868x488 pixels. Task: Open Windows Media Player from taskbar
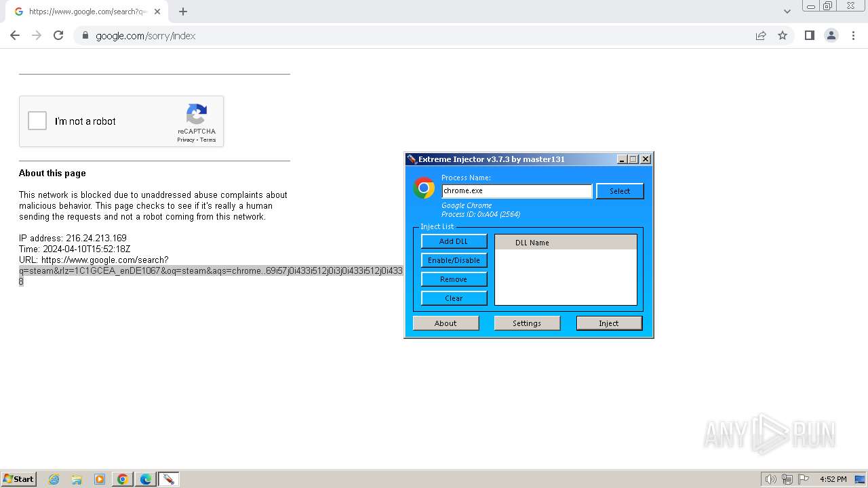click(x=100, y=479)
